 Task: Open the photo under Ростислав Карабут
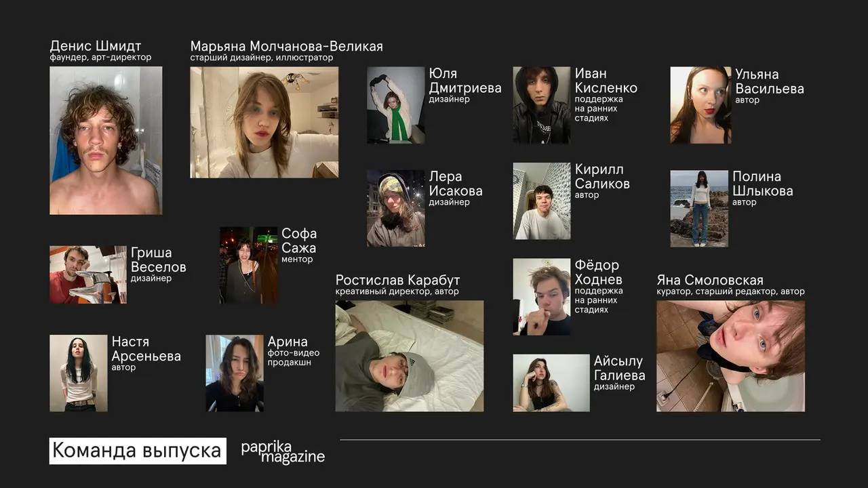pos(410,356)
